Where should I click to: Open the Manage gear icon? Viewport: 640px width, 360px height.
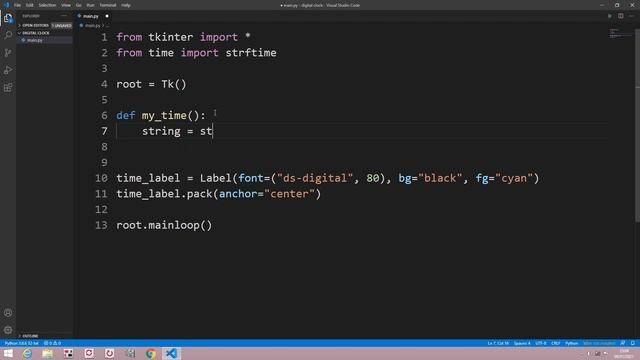click(8, 330)
